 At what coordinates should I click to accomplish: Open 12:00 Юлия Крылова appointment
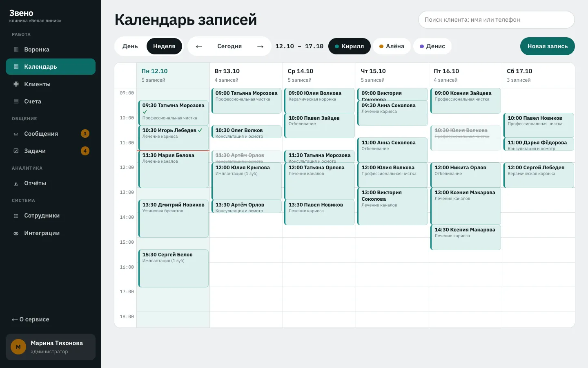click(247, 182)
